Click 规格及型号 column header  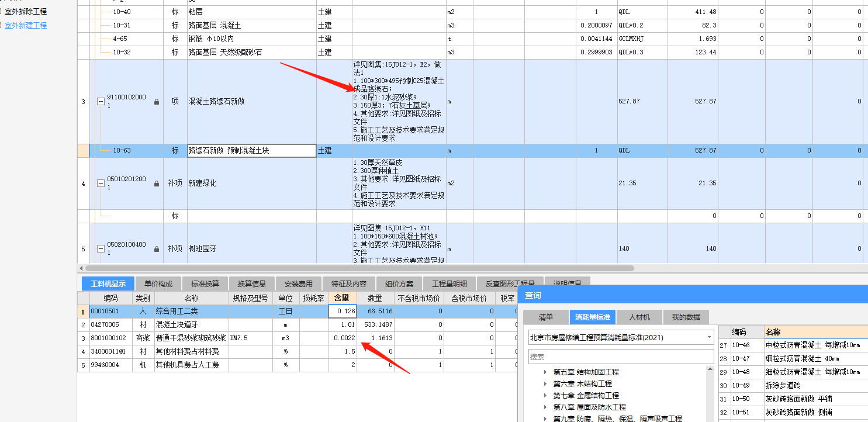point(251,298)
